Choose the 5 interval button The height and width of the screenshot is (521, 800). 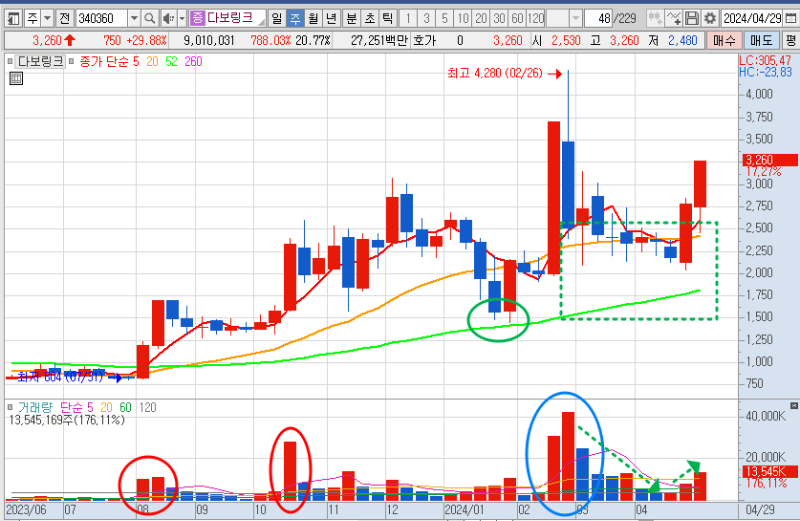tap(444, 19)
